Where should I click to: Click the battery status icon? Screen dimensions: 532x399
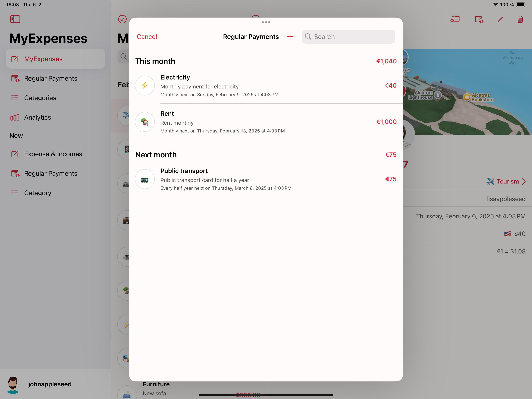click(521, 4)
